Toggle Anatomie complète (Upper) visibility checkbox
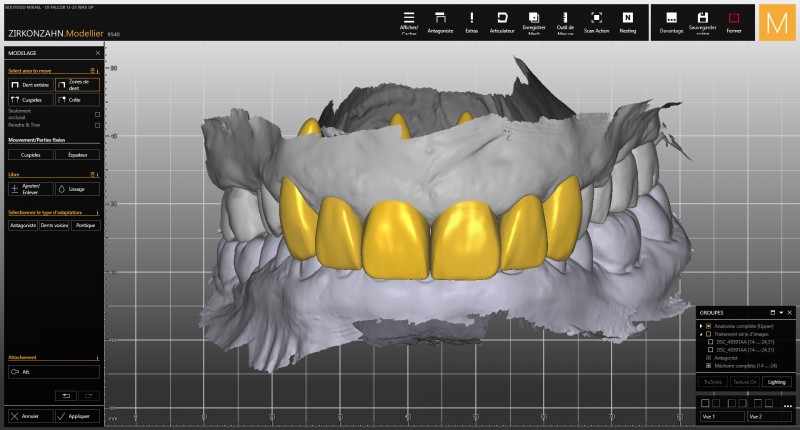 pos(708,326)
